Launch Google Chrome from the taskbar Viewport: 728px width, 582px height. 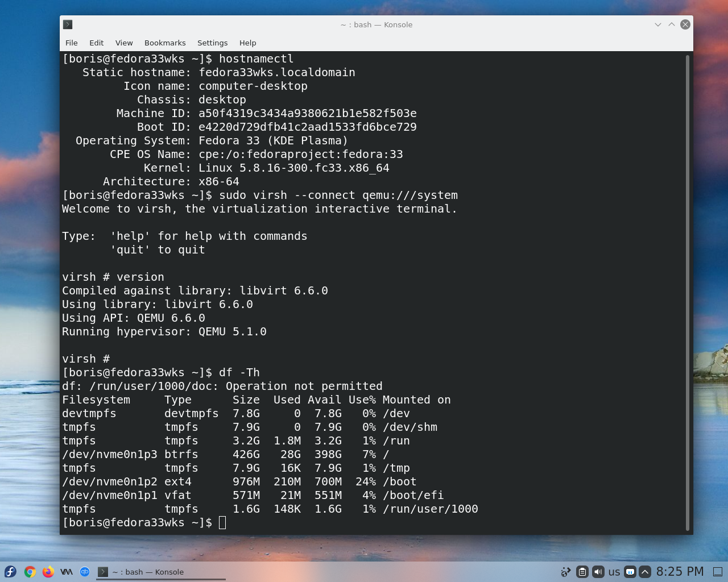click(x=29, y=571)
